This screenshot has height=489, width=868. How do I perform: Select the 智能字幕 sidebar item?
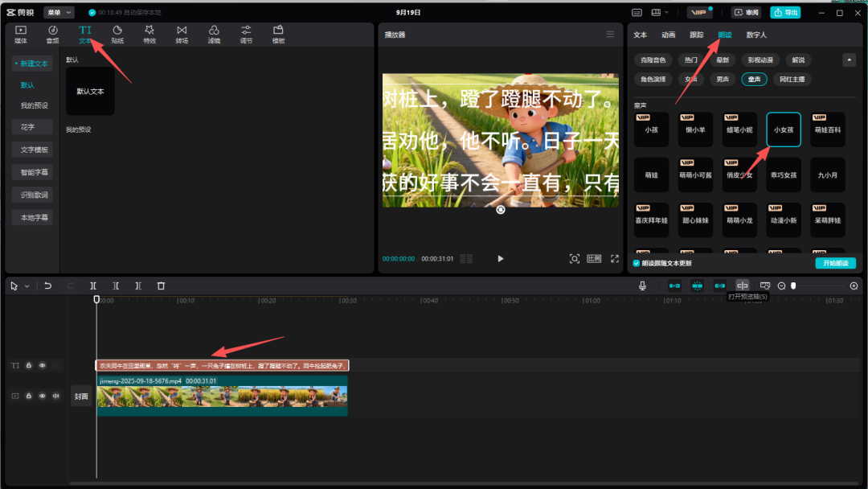(32, 172)
